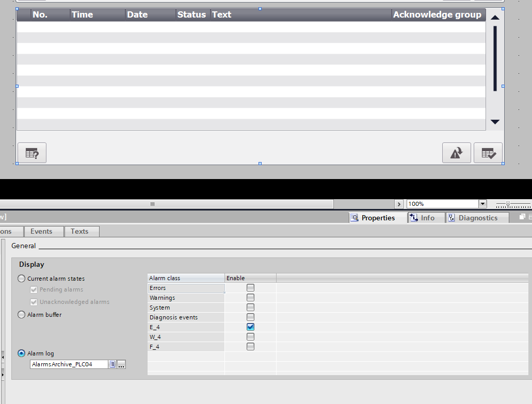
Task: Click the alarm view info text button
Action: 32,153
